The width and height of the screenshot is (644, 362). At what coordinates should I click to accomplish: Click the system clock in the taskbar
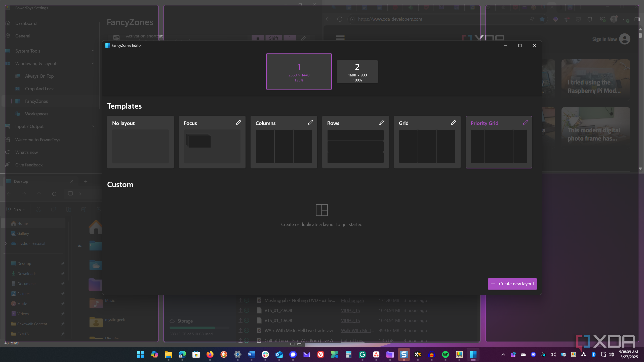point(628,354)
